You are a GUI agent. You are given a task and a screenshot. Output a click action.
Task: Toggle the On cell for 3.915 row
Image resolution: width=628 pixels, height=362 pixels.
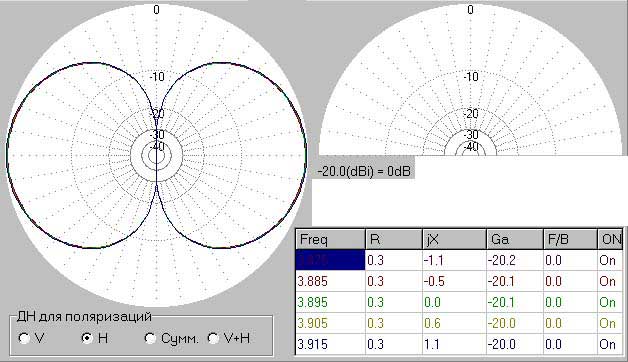pyautogui.click(x=610, y=344)
